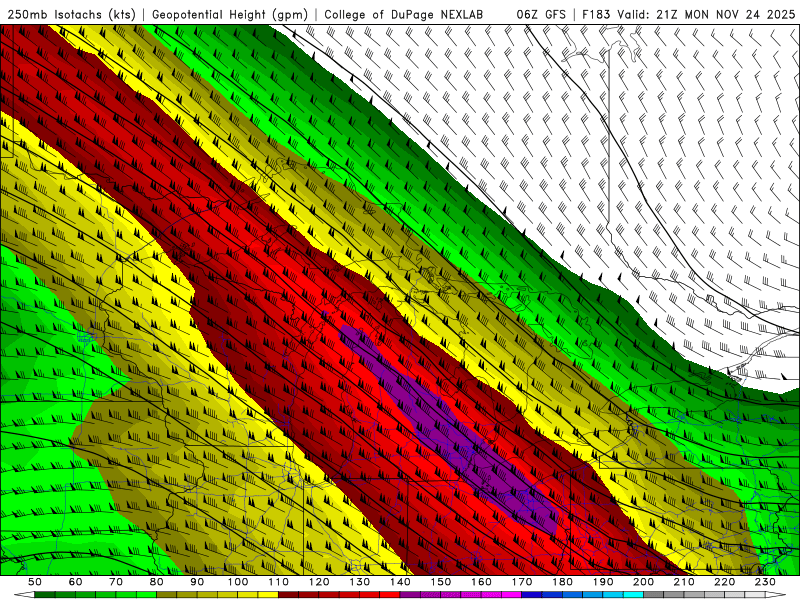Select the 140 knot label on the color scale
This screenshot has width=800, height=600.
point(400,582)
